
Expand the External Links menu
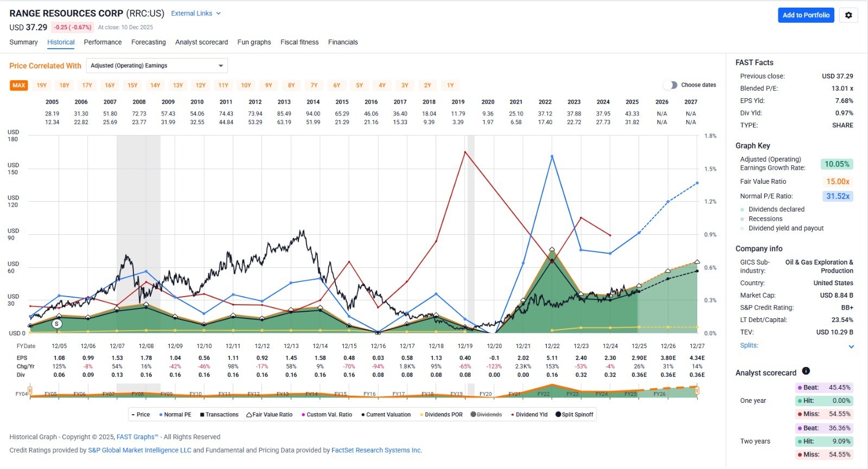(x=196, y=14)
